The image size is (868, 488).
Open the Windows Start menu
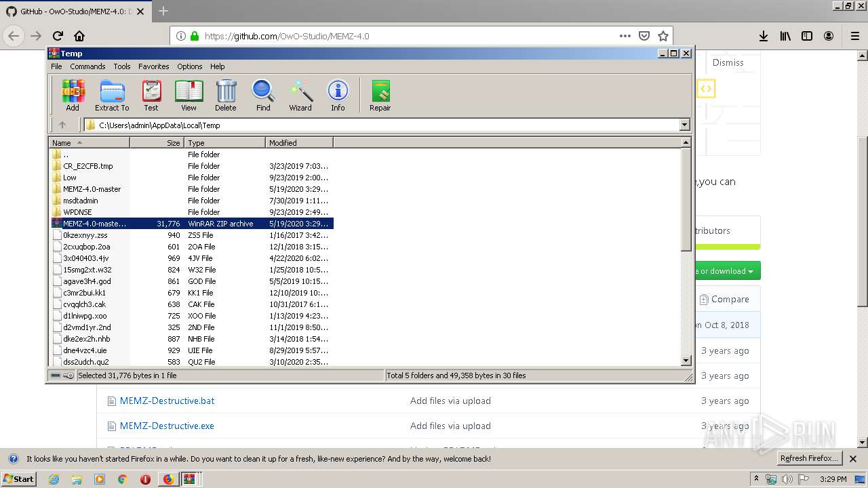[18, 479]
